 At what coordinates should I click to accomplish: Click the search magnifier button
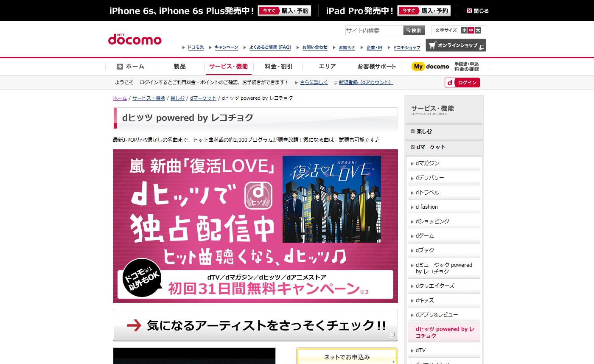coord(414,30)
